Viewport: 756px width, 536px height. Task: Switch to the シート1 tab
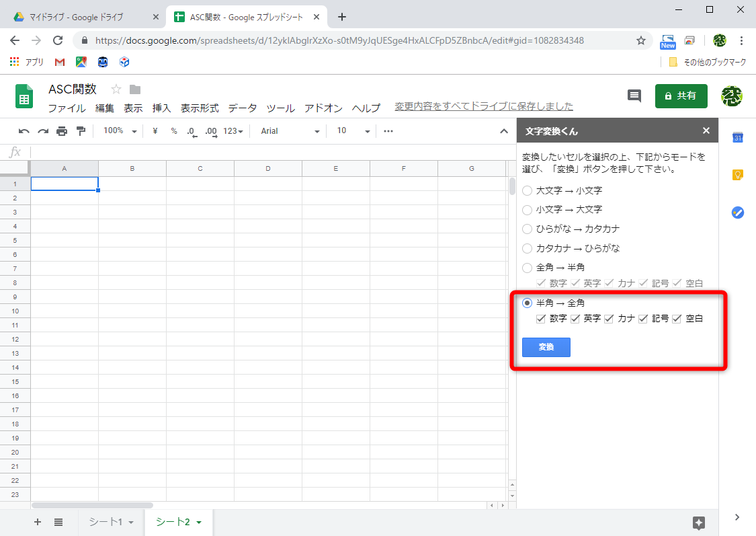click(108, 522)
